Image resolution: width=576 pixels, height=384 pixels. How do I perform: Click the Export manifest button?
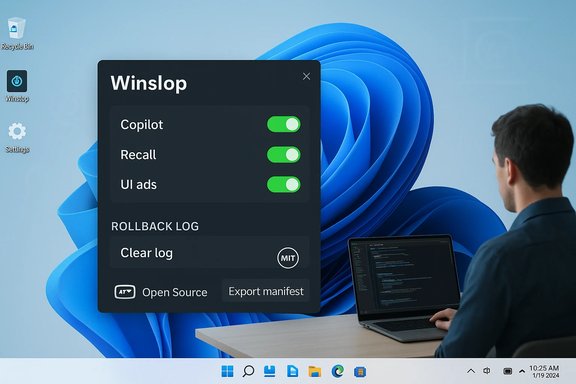(266, 291)
